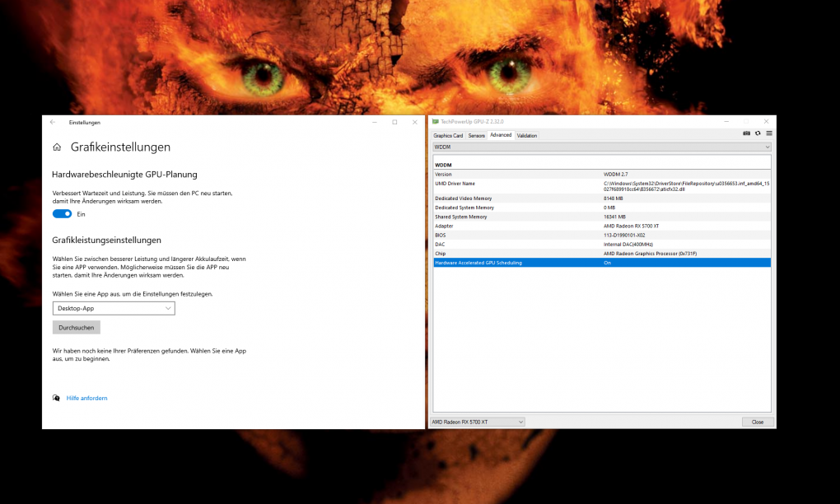The height and width of the screenshot is (504, 840).
Task: Switch to the Graphics Card tab in GPU-Z
Action: click(x=448, y=136)
